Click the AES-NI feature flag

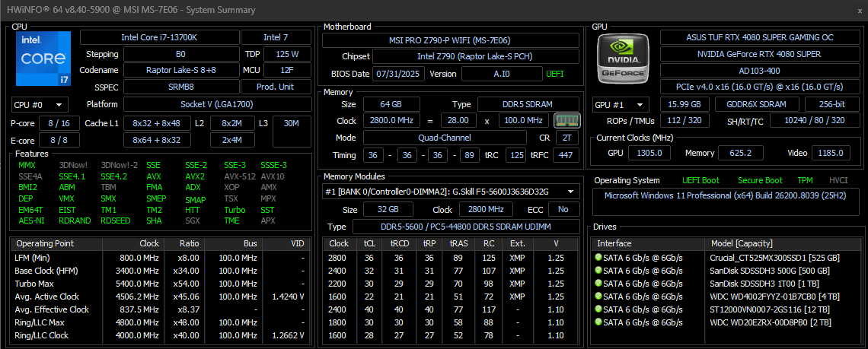(x=31, y=221)
